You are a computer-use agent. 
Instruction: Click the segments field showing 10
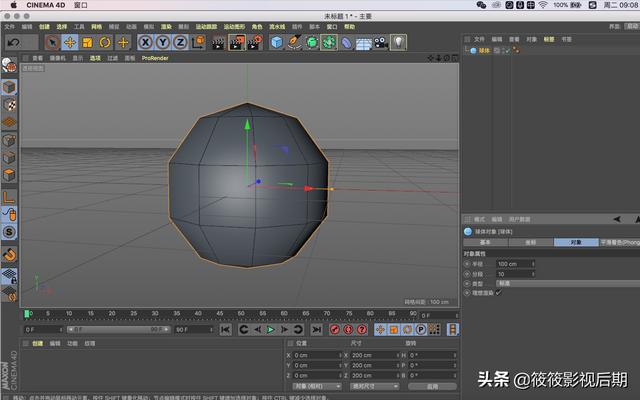515,274
